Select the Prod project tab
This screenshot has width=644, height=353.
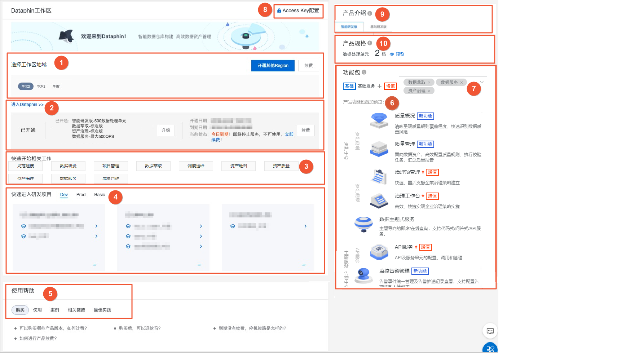point(81,195)
